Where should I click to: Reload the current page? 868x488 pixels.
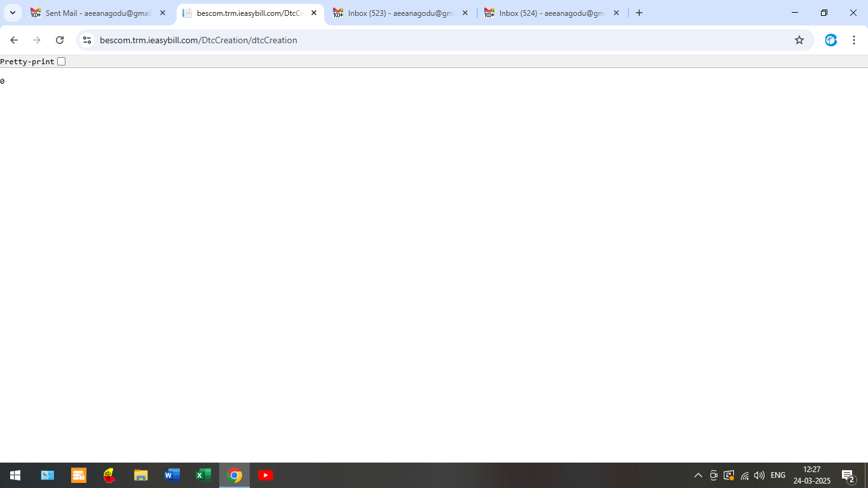pyautogui.click(x=60, y=40)
